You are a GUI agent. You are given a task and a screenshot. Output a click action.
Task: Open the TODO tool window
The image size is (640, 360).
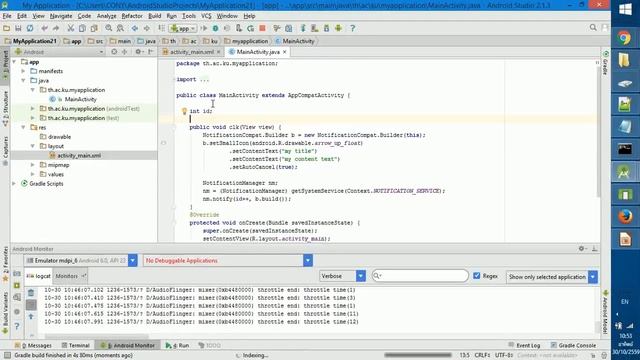(x=209, y=345)
